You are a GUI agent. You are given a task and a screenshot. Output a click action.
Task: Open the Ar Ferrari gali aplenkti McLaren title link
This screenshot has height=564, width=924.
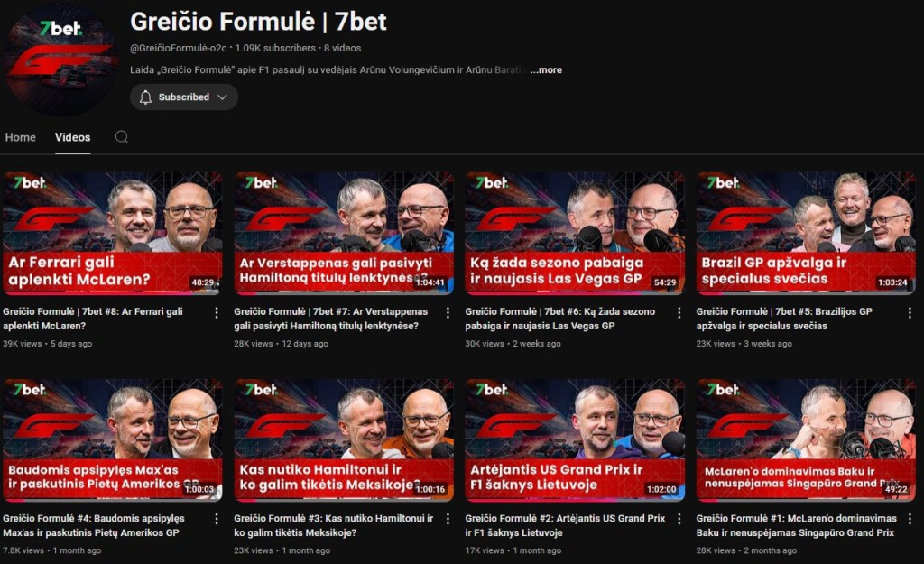[x=93, y=319]
